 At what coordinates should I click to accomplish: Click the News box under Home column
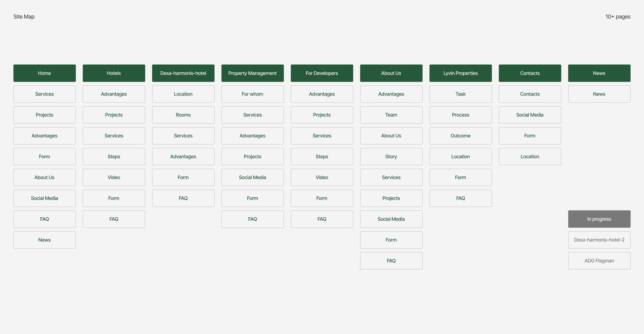pos(44,240)
